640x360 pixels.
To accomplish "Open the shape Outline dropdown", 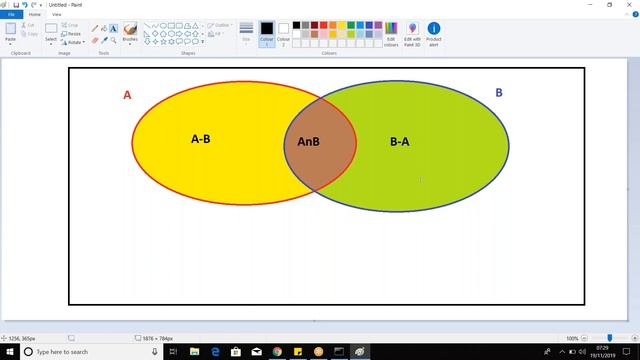I will pyautogui.click(x=220, y=25).
